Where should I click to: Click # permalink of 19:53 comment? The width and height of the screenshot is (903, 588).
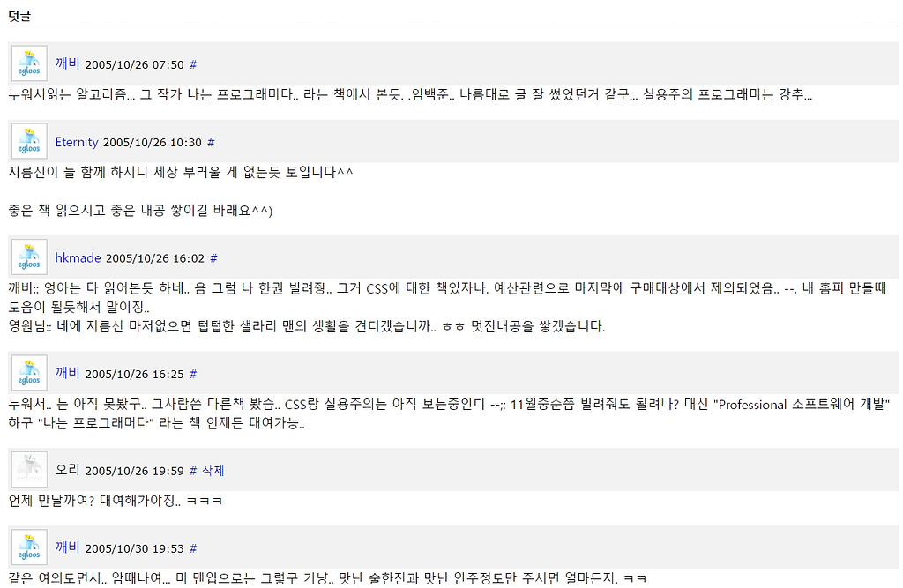[x=193, y=548]
